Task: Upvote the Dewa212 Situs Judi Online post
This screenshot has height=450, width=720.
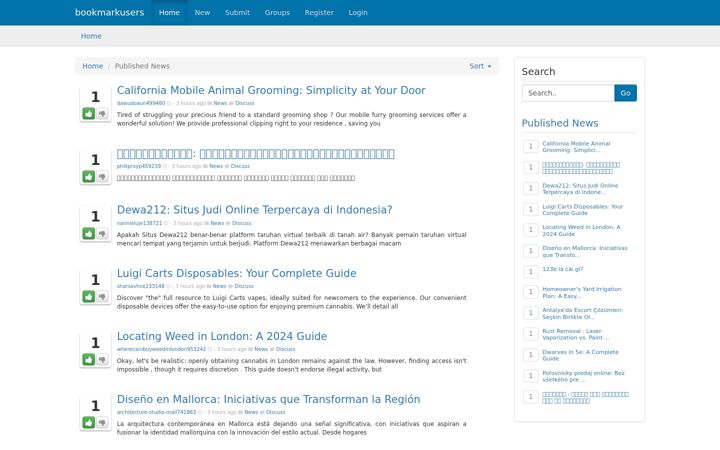Action: point(89,234)
